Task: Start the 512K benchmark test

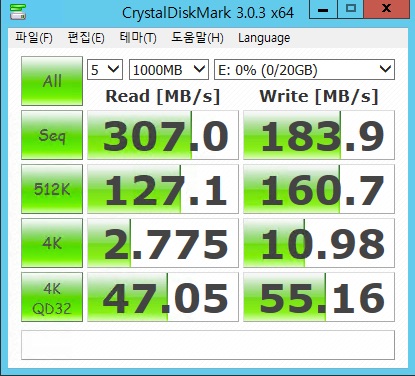Action: (x=52, y=189)
